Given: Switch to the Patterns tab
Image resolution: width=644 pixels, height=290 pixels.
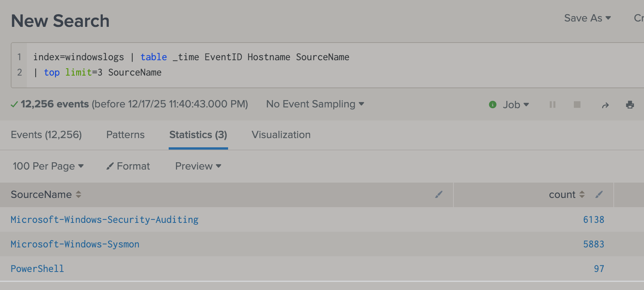Looking at the screenshot, I should tap(125, 135).
